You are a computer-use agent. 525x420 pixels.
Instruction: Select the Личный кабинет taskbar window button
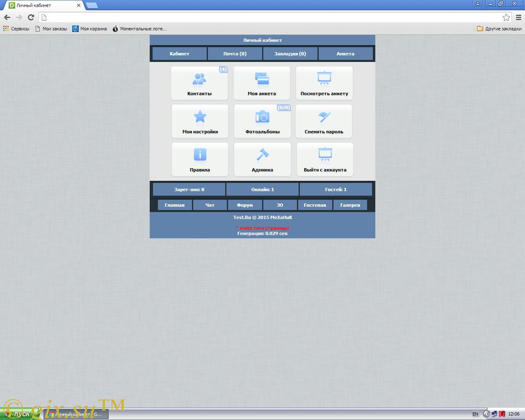click(x=76, y=414)
